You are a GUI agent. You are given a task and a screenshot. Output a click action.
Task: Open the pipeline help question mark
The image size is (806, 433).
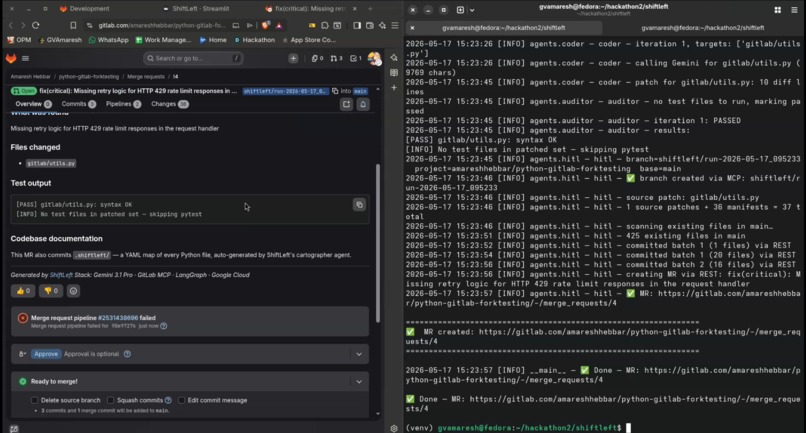click(163, 326)
